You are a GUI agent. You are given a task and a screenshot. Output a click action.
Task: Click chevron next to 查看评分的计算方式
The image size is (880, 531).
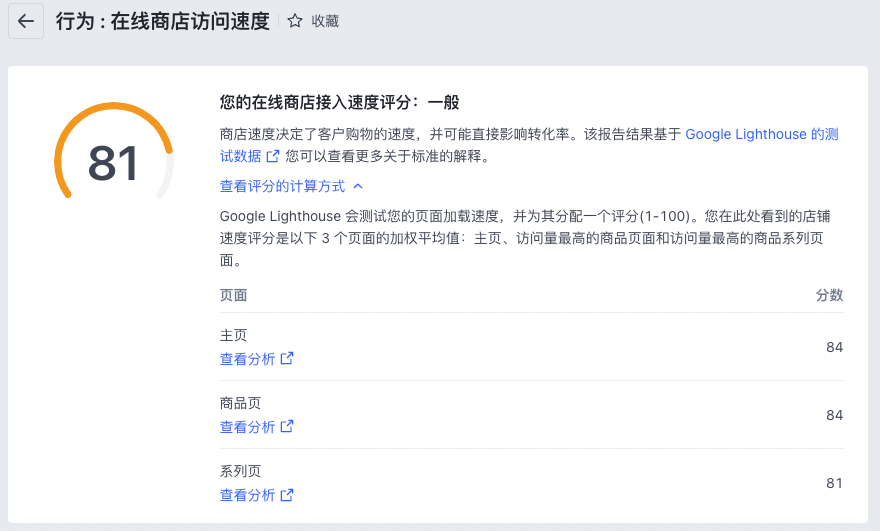pyautogui.click(x=358, y=186)
